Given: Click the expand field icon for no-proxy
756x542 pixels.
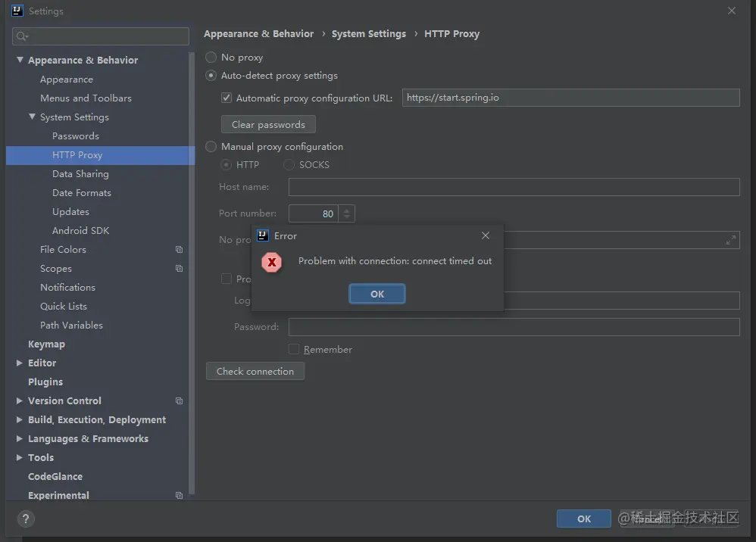Looking at the screenshot, I should (730, 240).
